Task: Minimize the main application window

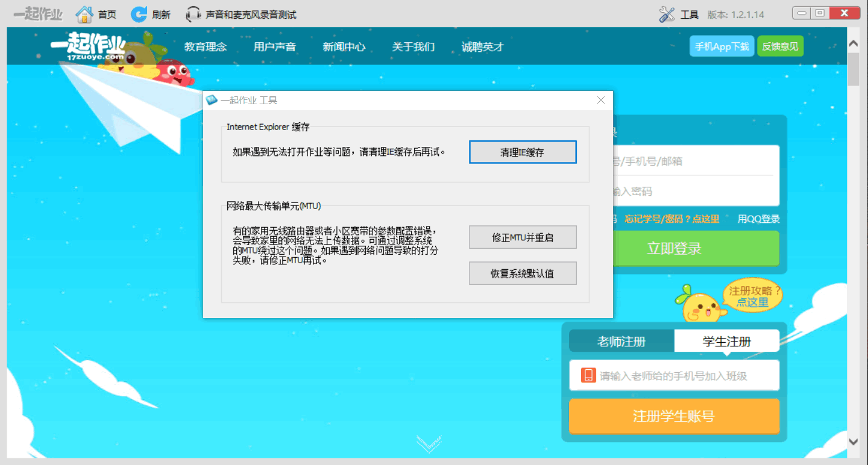Action: (801, 13)
